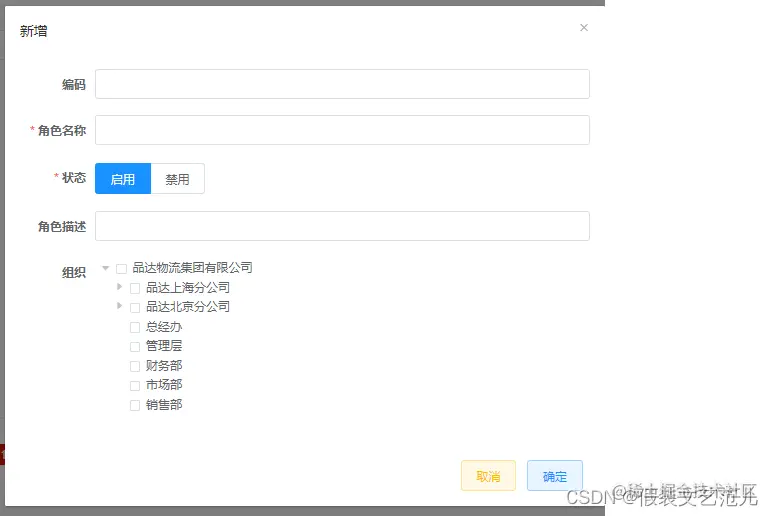The height and width of the screenshot is (516, 773).
Task: Expand the 品达北京分公司 node
Action: (119, 306)
